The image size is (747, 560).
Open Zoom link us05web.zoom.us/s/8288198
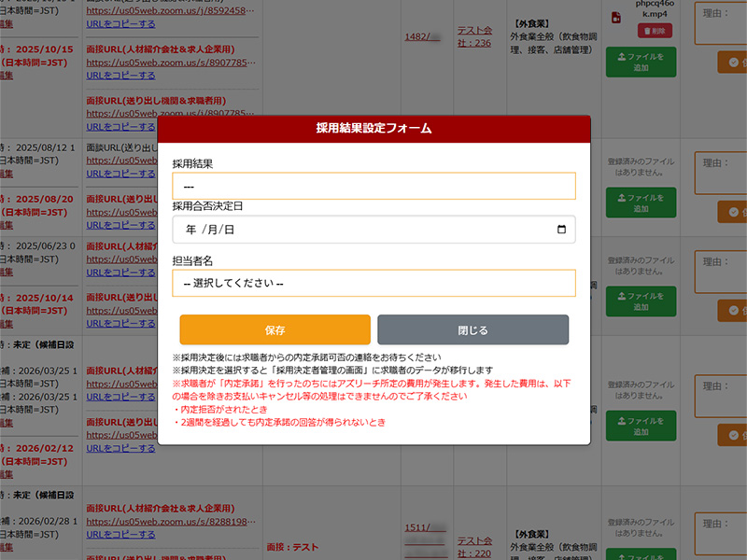pos(171,522)
